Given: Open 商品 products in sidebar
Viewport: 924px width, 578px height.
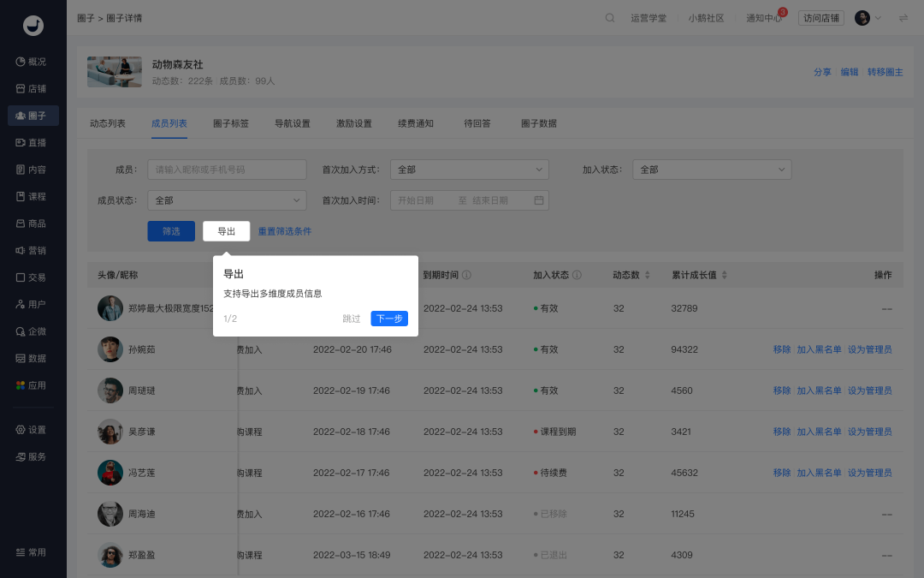Looking at the screenshot, I should [31, 223].
